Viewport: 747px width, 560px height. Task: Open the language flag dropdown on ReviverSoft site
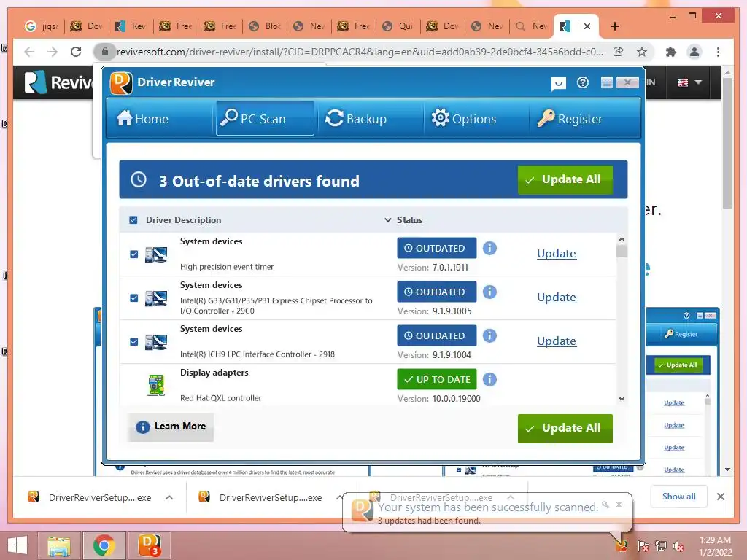pyautogui.click(x=689, y=82)
